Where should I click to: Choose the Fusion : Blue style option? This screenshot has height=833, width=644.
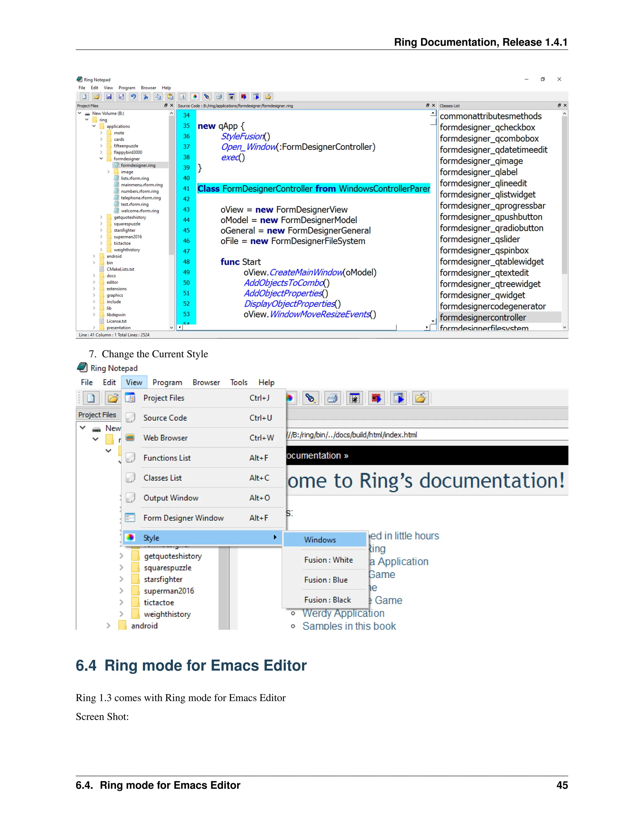(326, 580)
